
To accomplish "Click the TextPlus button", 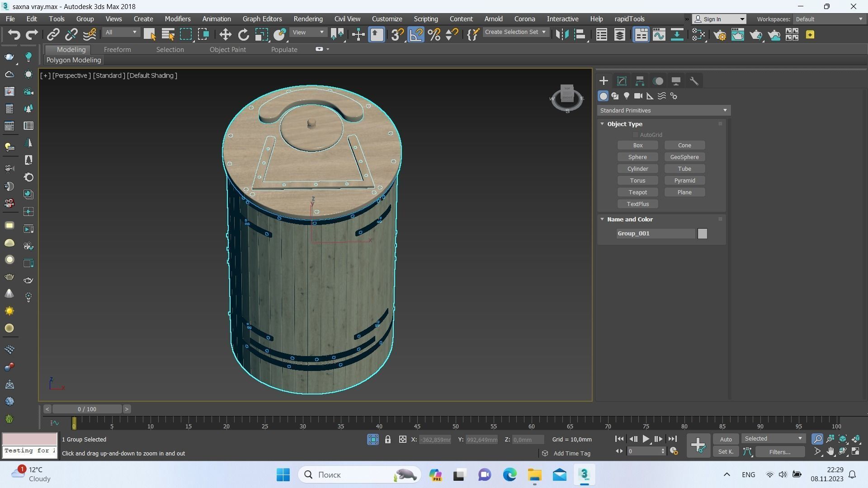I will 637,204.
